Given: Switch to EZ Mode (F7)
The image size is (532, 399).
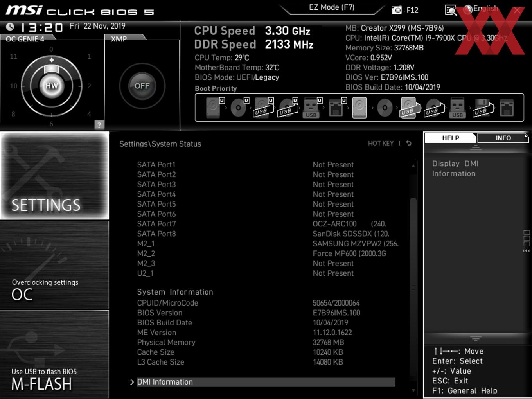Looking at the screenshot, I should point(332,7).
